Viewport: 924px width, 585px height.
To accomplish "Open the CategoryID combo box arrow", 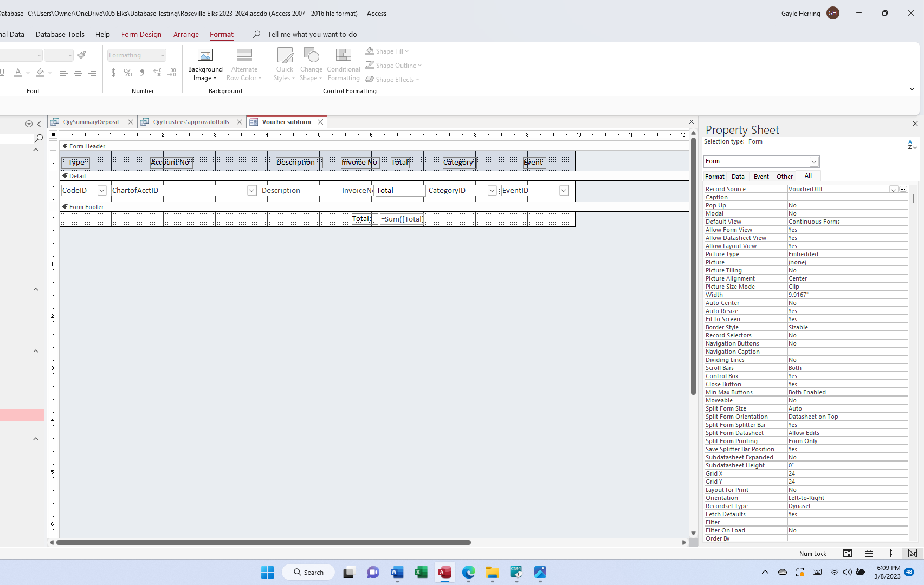I will (492, 190).
